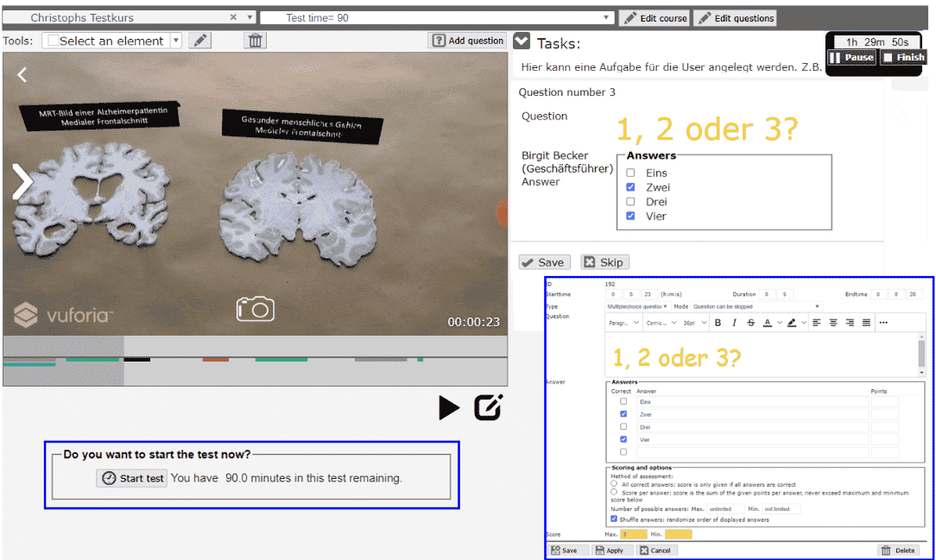Image resolution: width=936 pixels, height=560 pixels.
Task: Expand the Mode dropdown, Question can be skipped
Action: click(756, 306)
